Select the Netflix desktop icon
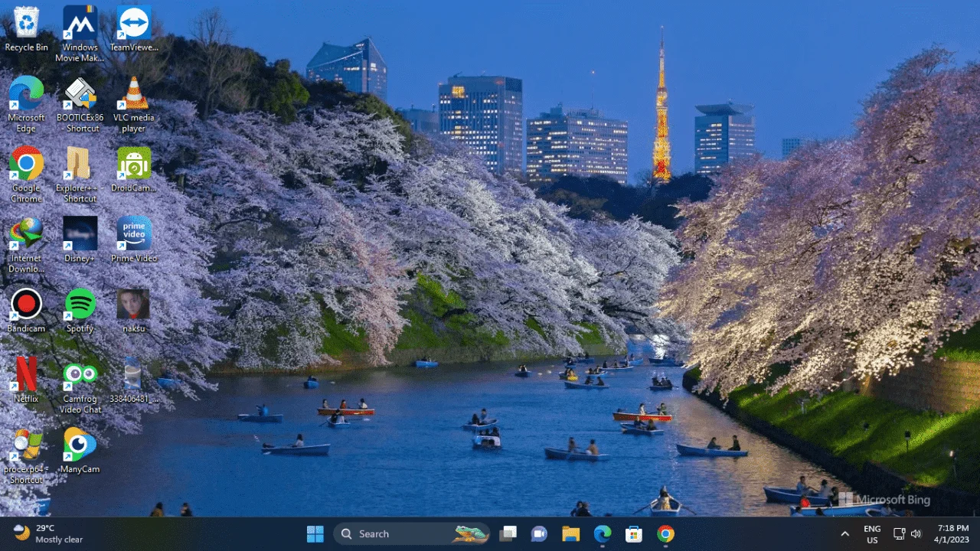 point(26,380)
